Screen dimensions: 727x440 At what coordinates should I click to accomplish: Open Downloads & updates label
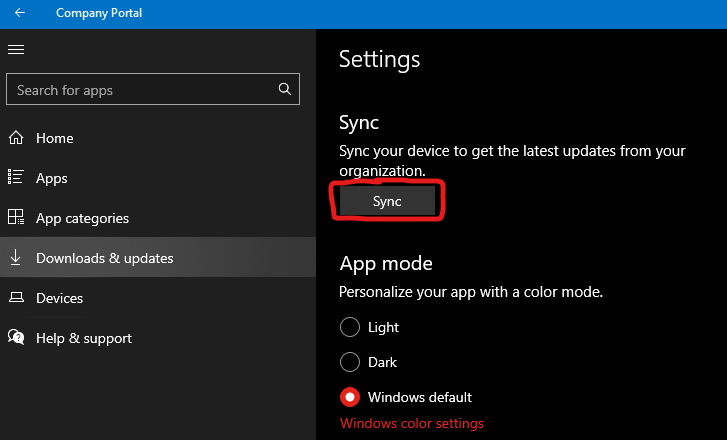(x=105, y=258)
